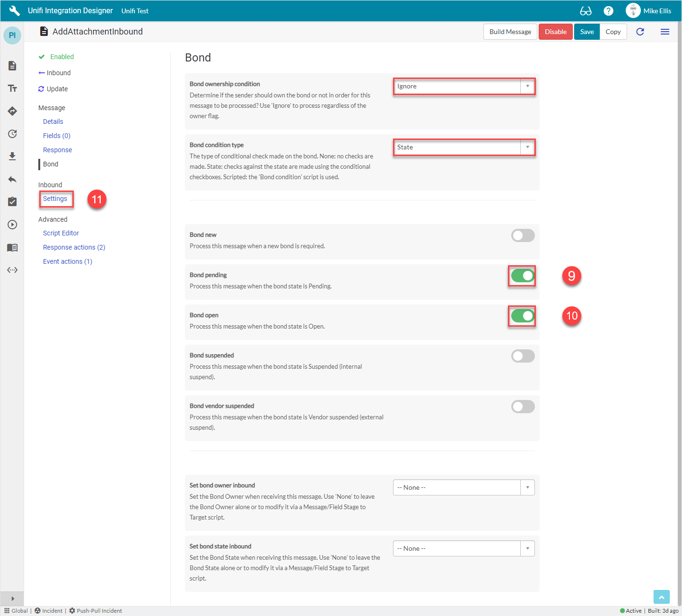Enable the Bond new toggle
The width and height of the screenshot is (682, 616).
pos(523,235)
